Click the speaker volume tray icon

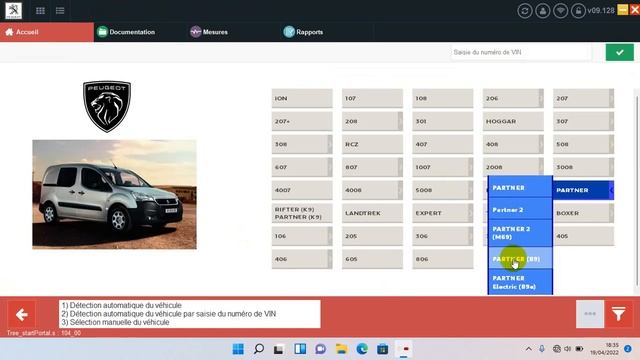[567, 349]
